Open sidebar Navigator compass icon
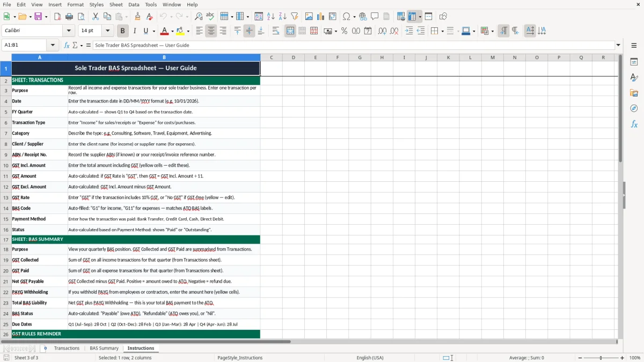This screenshot has width=644, height=362. pyautogui.click(x=634, y=108)
